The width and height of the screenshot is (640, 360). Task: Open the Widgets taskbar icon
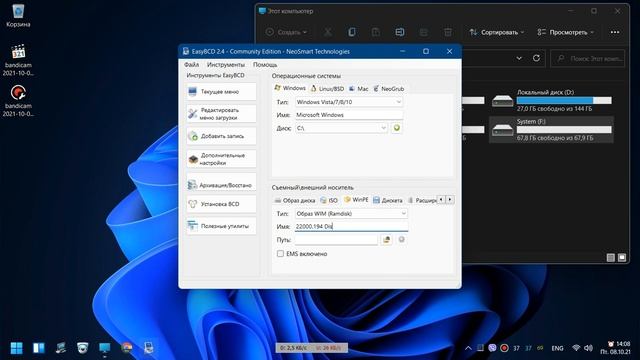[39, 348]
